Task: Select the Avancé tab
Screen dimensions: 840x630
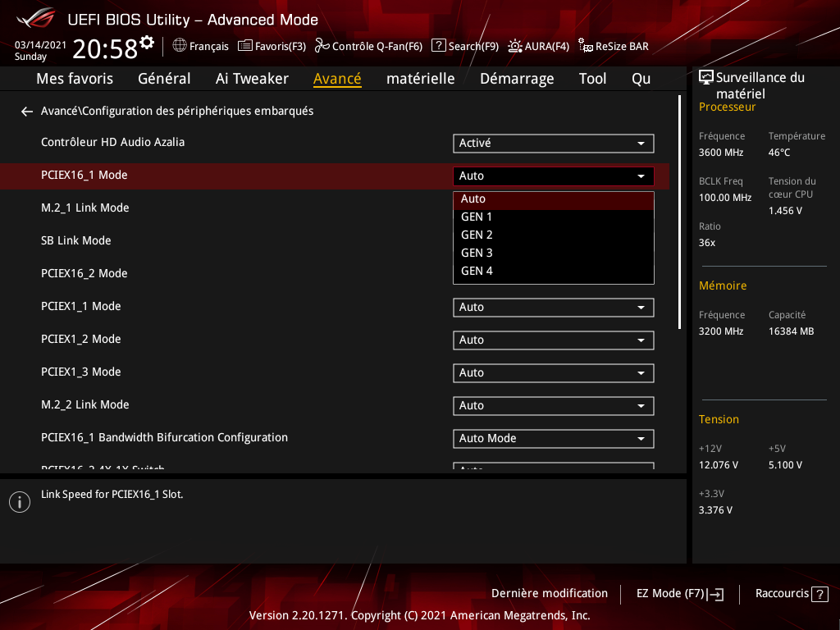Action: [x=337, y=79]
